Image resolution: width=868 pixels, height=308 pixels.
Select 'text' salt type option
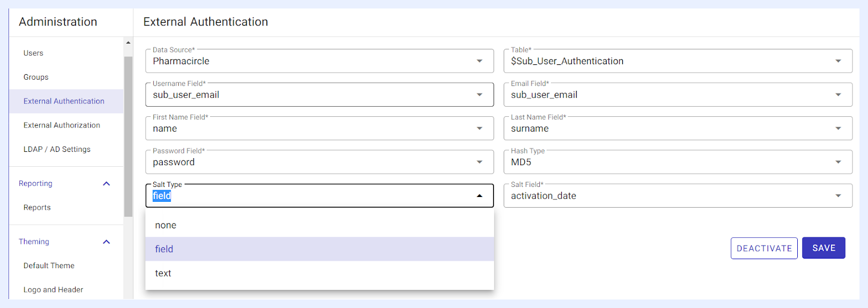[x=319, y=273]
